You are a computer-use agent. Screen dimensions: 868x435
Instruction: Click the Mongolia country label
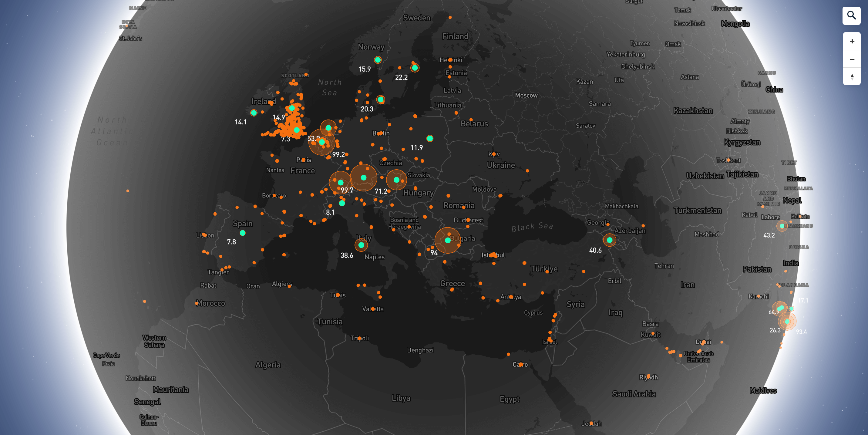(735, 24)
